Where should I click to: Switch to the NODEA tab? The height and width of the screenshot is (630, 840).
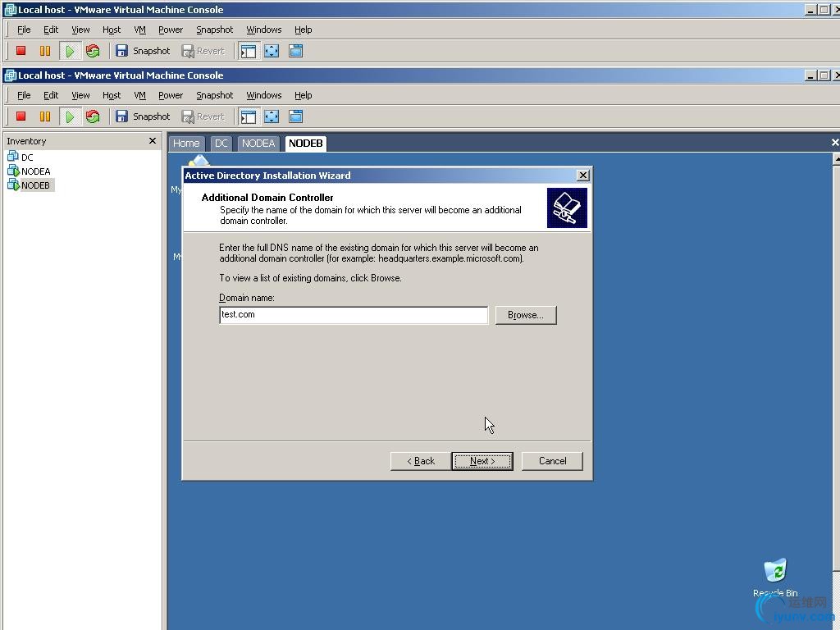click(x=258, y=143)
